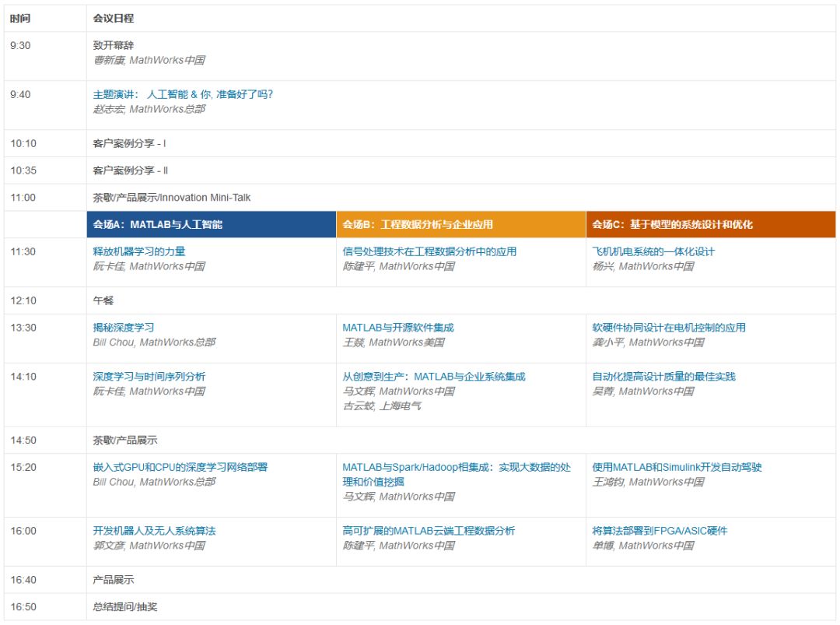This screenshot has height=625, width=840.
Task: Click the "上海电气" speaker line
Action: coord(382,406)
